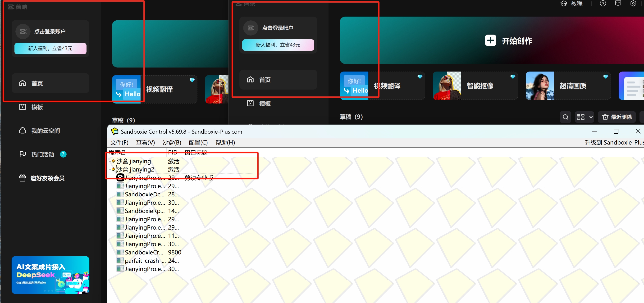Open the 配置(C) menu in Sandboxie

click(x=198, y=142)
